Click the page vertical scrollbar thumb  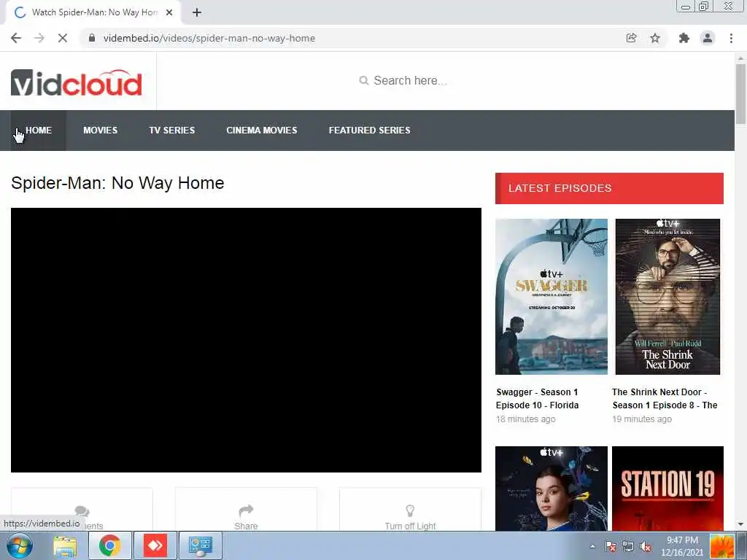click(740, 93)
